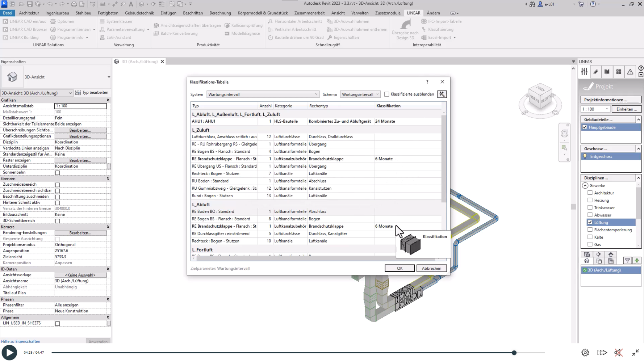
Task: Switch to the Gebäudetechnik ribbon tab
Action: click(x=139, y=13)
